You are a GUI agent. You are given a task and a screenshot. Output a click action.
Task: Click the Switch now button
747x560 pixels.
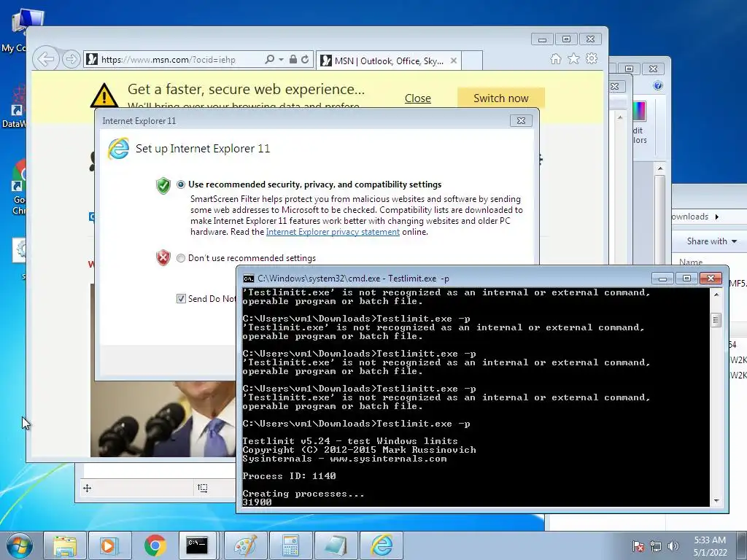pos(500,98)
